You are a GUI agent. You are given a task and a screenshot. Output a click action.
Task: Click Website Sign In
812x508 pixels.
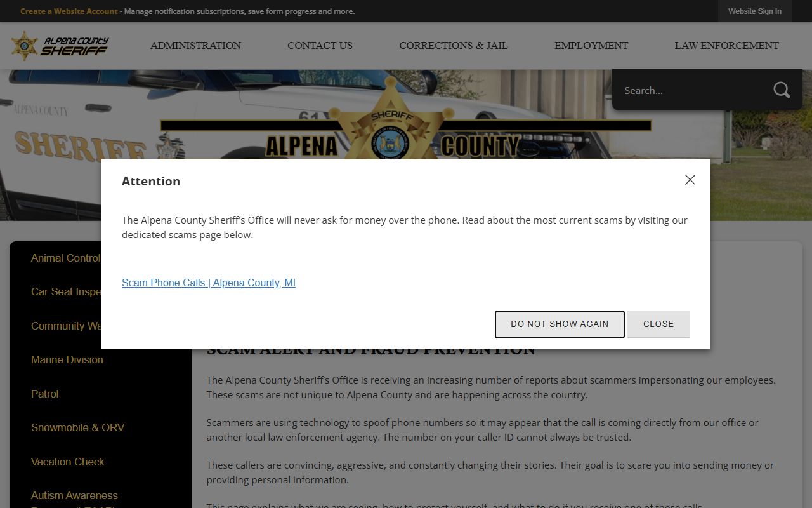pyautogui.click(x=754, y=11)
